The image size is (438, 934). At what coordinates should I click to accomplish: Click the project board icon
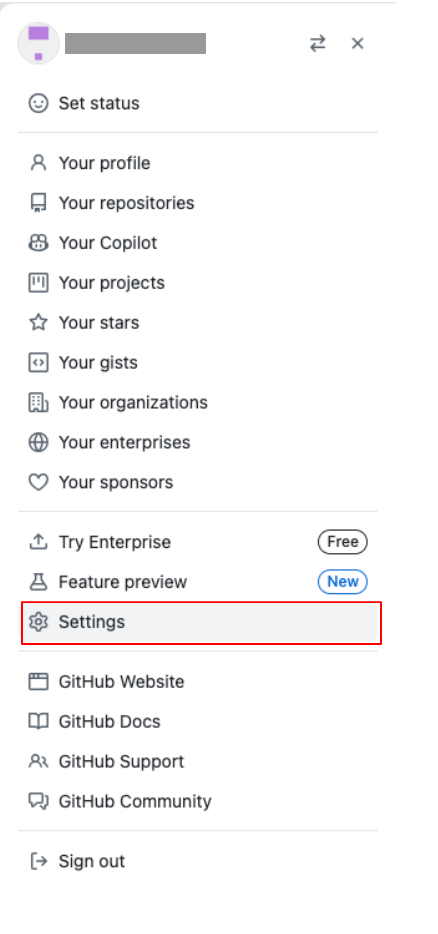[x=38, y=282]
